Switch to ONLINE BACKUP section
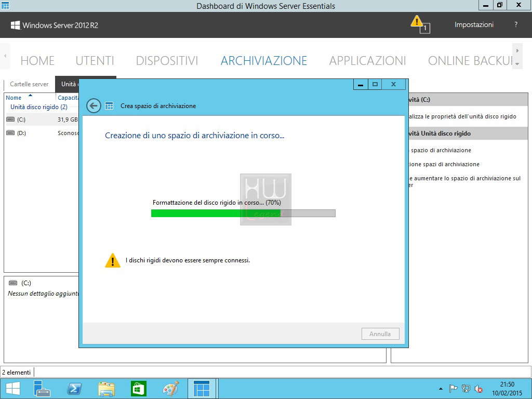Image resolution: width=532 pixels, height=399 pixels. (x=470, y=60)
